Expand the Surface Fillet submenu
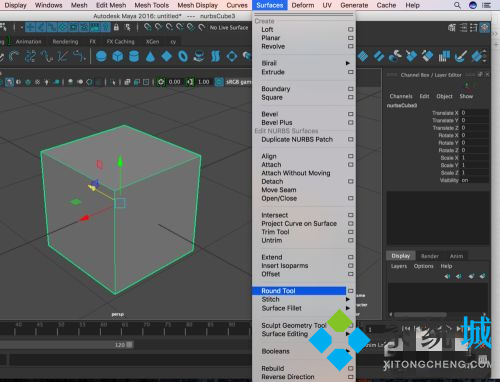This screenshot has width=500, height=382. 348,308
